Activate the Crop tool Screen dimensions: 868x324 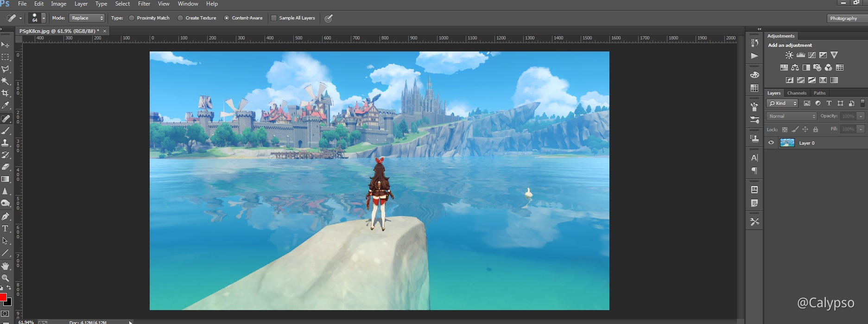click(5, 93)
